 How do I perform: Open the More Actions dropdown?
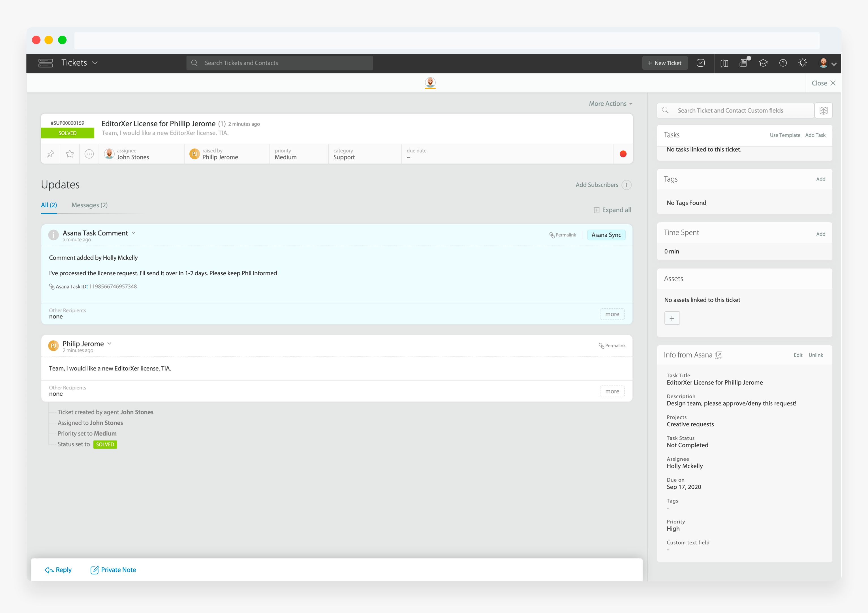610,104
